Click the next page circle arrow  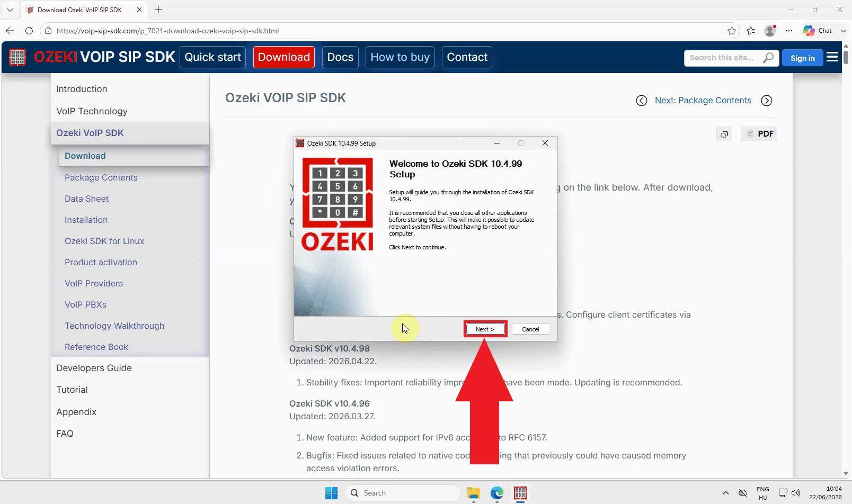(767, 101)
